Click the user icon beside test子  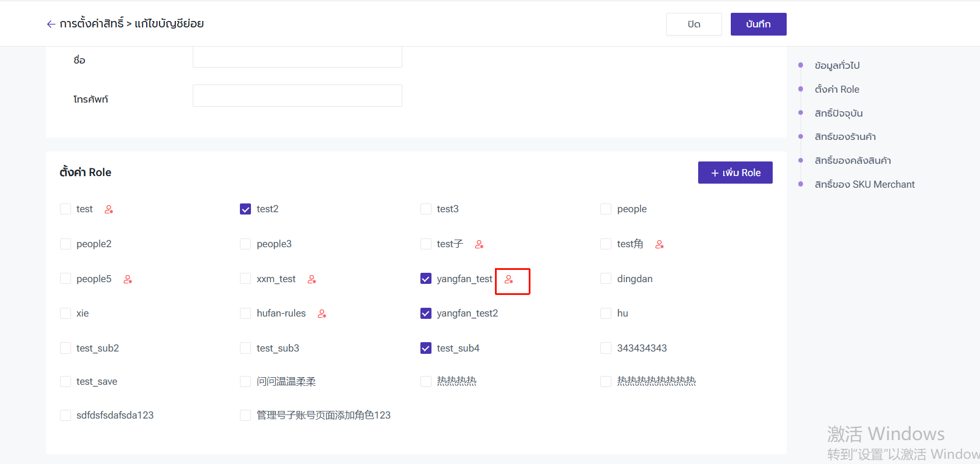tap(479, 244)
